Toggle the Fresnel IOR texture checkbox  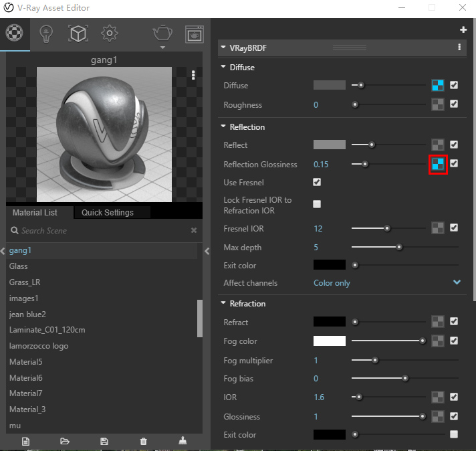[453, 228]
